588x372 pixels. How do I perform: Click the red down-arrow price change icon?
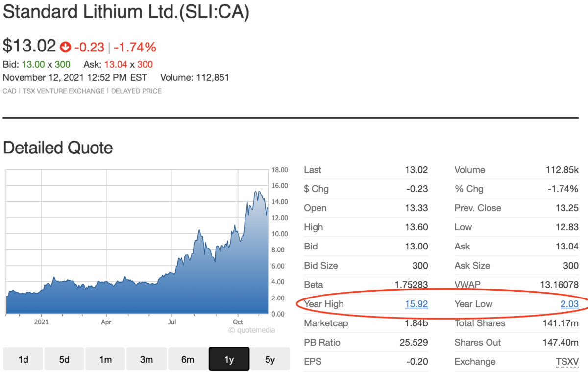(x=65, y=47)
